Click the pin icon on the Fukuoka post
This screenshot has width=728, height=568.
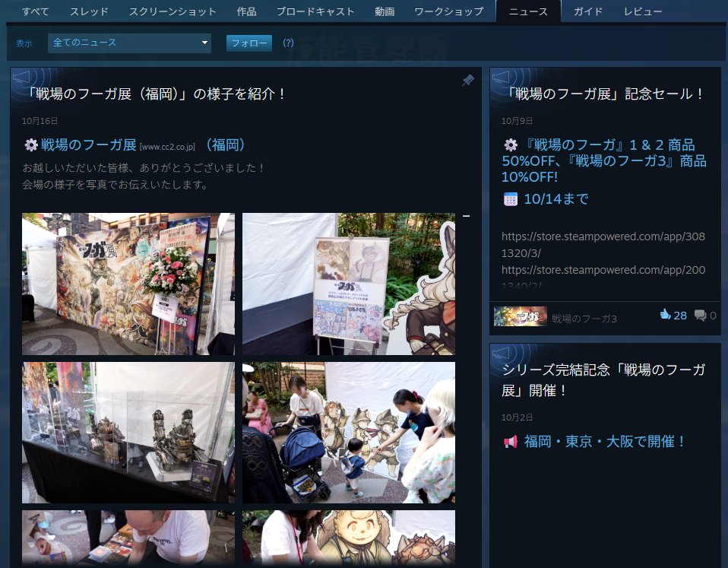tap(468, 81)
